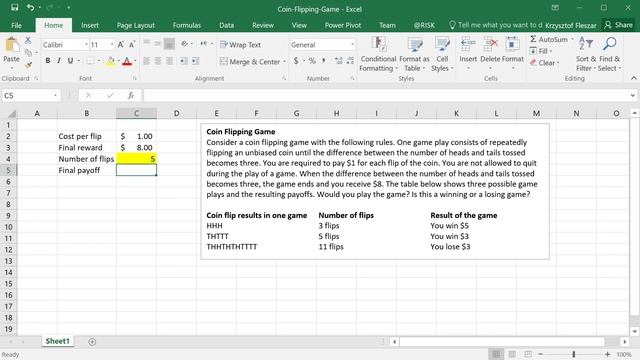Apply comma style formatting
640x360 pixels.
[x=324, y=61]
